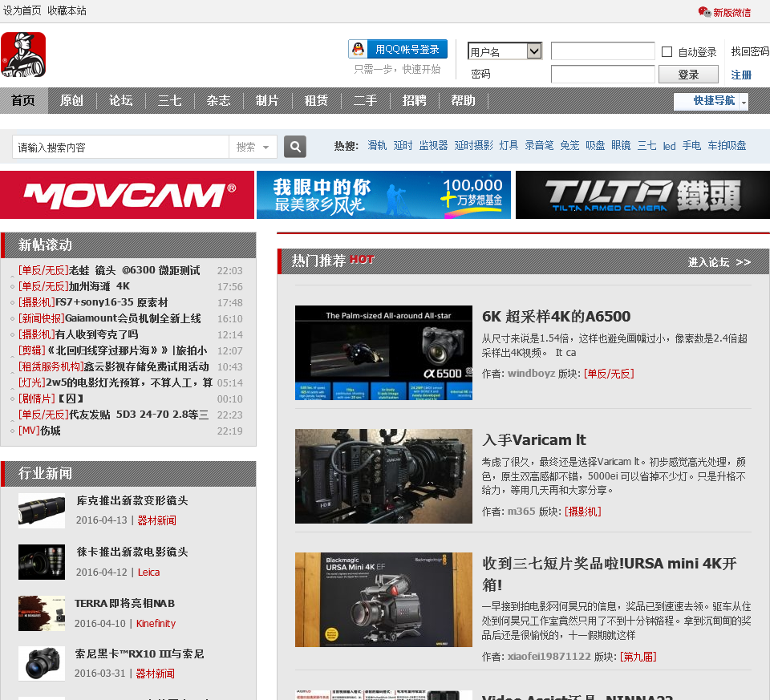
Task: Open post 有人收到夸克了吗
Action: pos(97,335)
